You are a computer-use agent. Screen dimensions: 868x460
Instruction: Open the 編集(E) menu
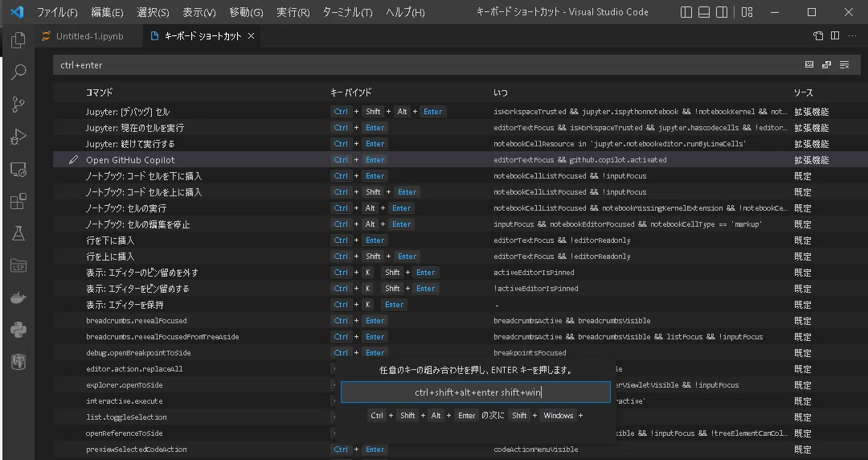coord(108,12)
